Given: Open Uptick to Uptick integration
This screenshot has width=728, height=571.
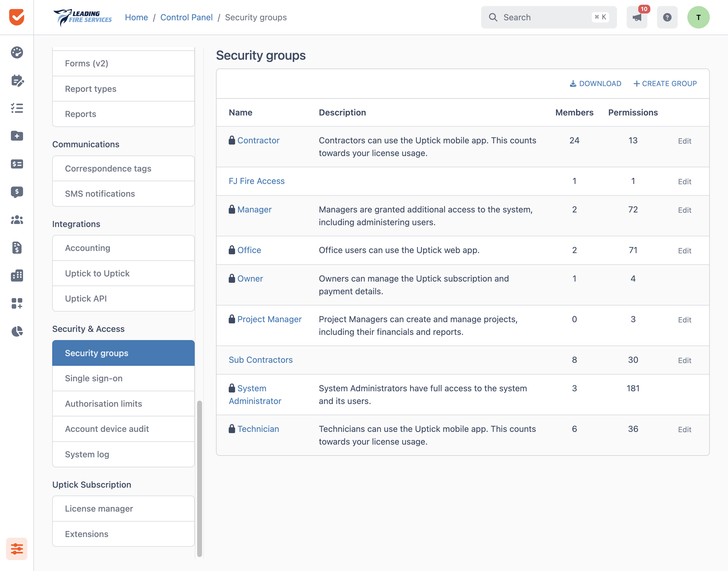Looking at the screenshot, I should point(123,273).
